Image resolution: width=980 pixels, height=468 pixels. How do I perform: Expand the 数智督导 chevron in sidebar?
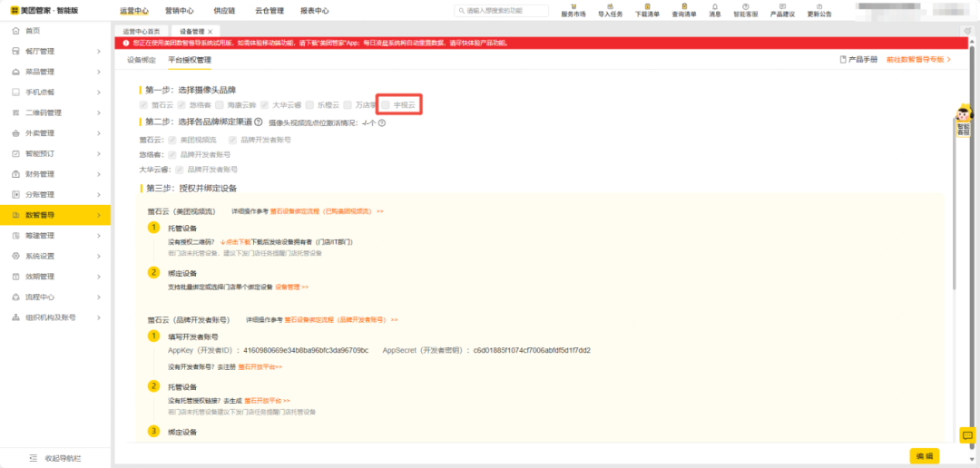pos(99,215)
